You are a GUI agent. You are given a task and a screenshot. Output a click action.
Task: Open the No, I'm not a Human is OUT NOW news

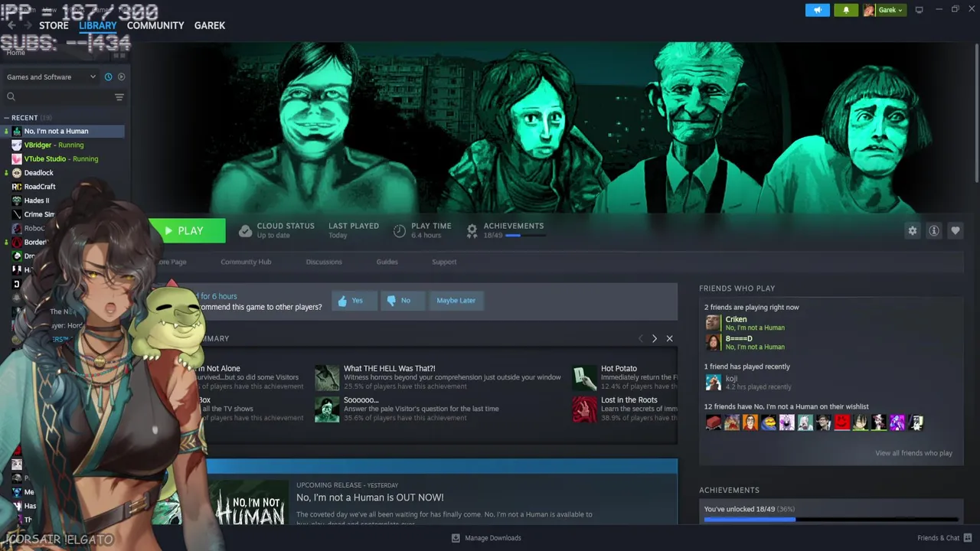pos(370,497)
